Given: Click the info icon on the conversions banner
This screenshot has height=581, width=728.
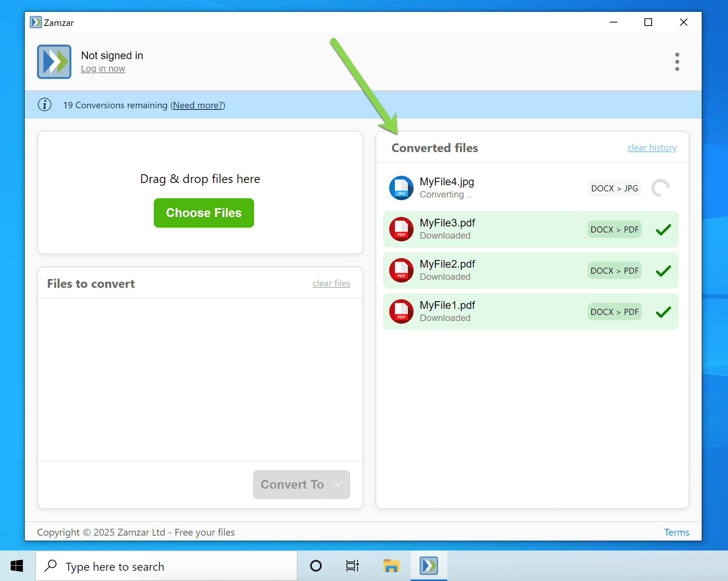Looking at the screenshot, I should pyautogui.click(x=45, y=105).
